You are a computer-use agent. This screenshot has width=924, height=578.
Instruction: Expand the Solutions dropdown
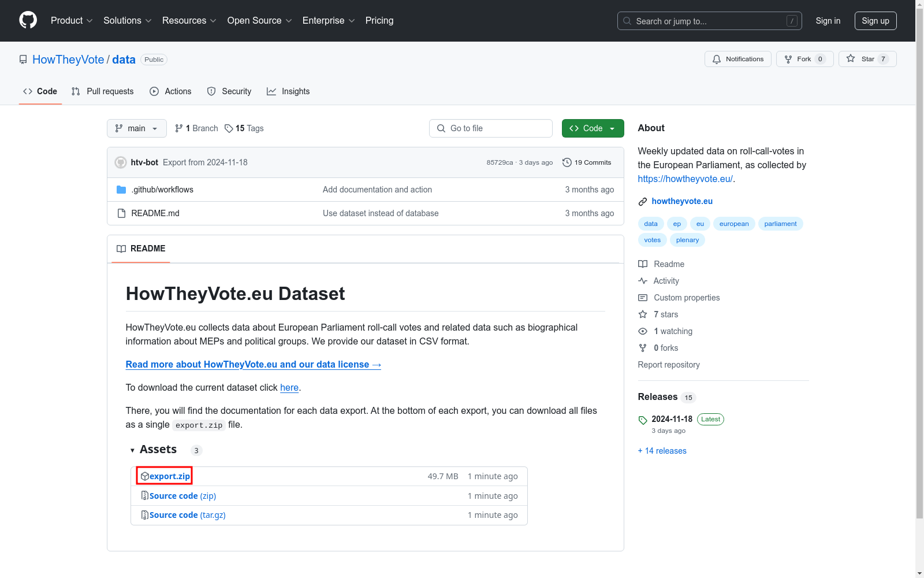pos(128,21)
